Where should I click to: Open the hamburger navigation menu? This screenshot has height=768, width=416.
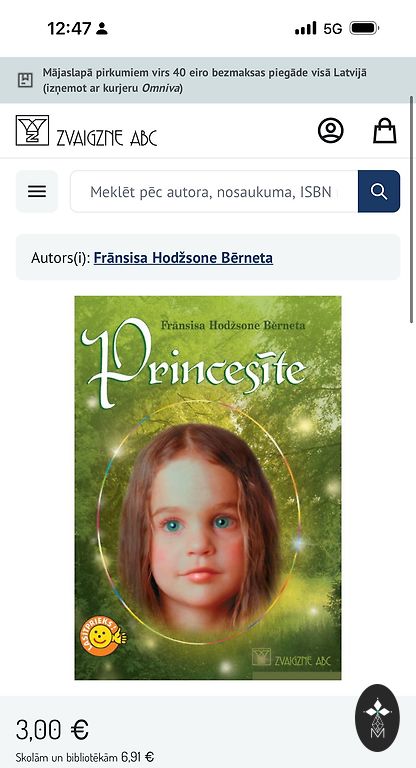37,192
